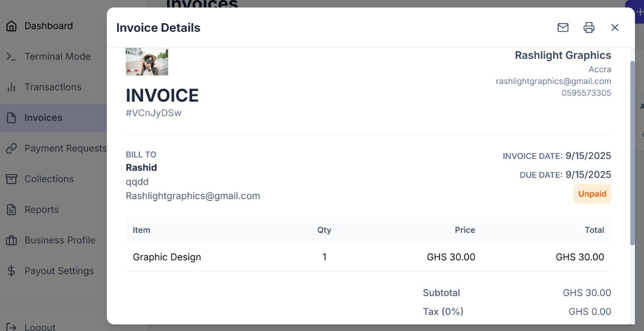Click the Graphic Design line item
644x331 pixels.
click(x=167, y=257)
